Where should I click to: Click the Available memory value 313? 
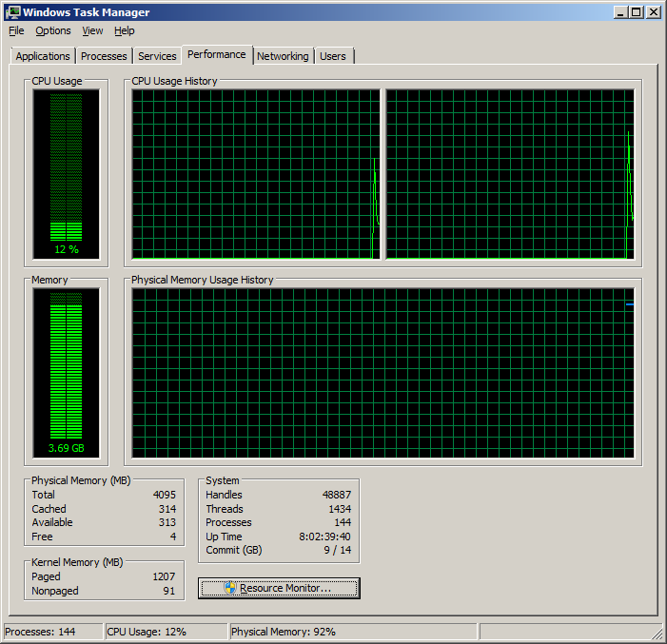click(167, 522)
